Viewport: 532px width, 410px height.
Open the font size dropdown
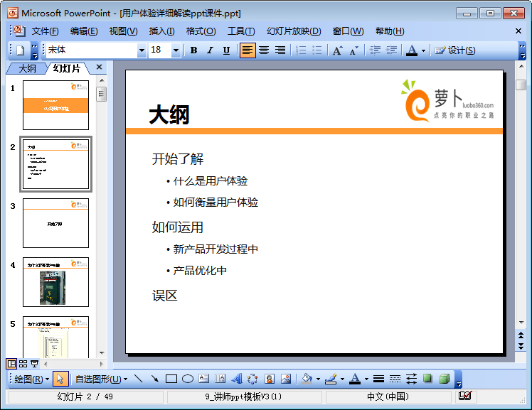point(176,50)
